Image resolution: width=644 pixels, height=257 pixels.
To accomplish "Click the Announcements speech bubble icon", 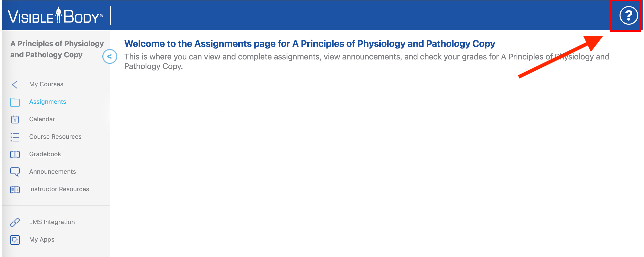I will [x=15, y=172].
